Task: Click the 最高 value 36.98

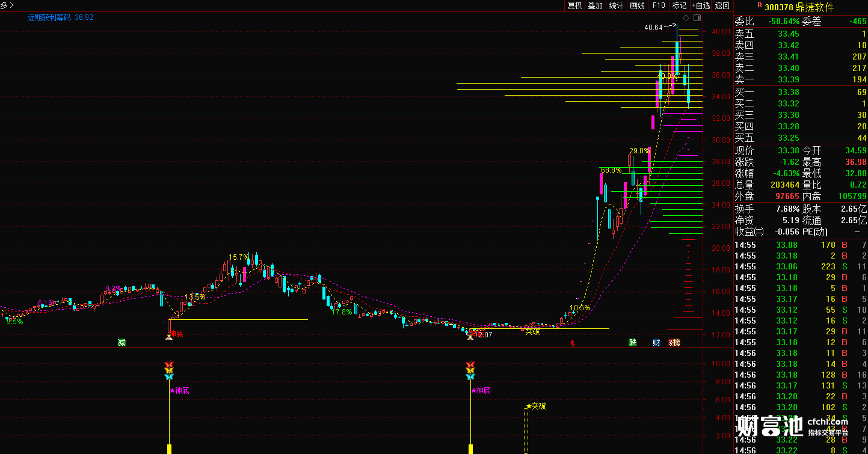Action: point(855,162)
